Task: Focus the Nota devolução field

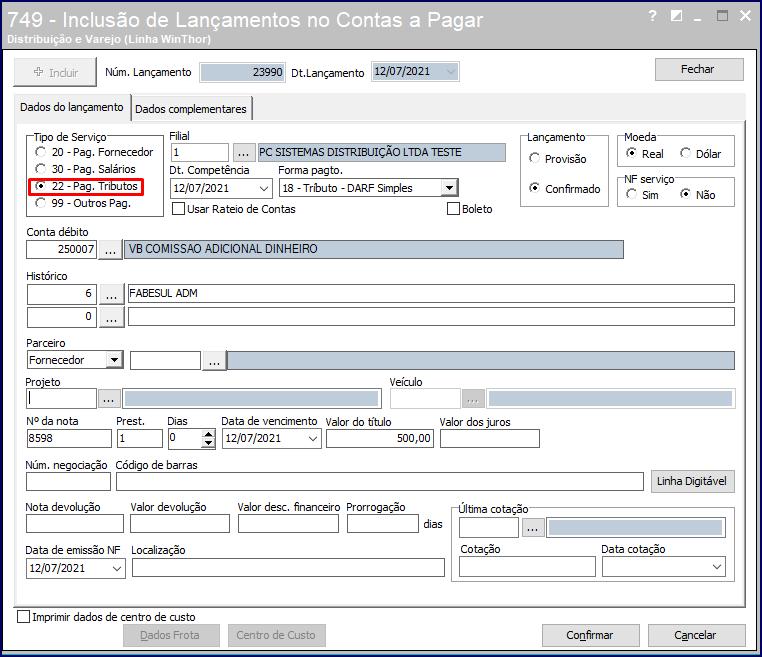Action: [75, 524]
